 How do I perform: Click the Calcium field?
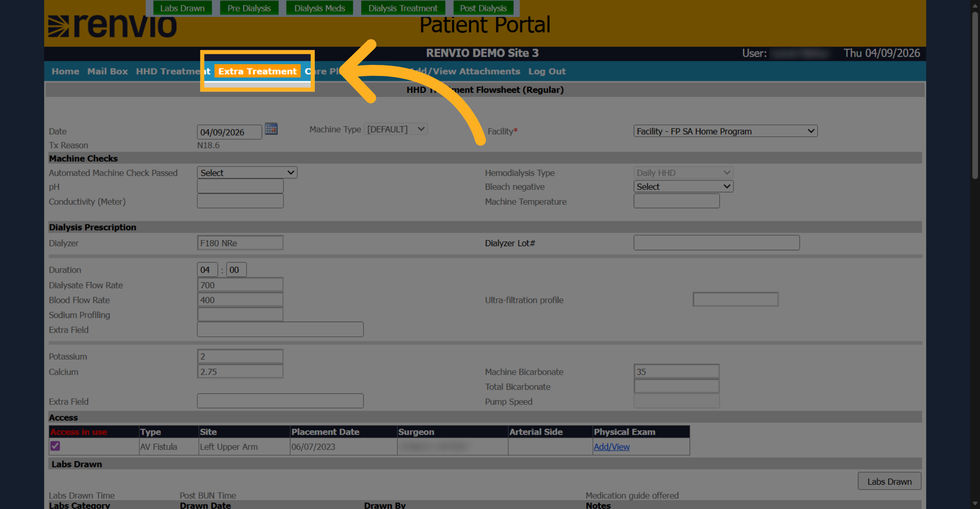pos(240,371)
